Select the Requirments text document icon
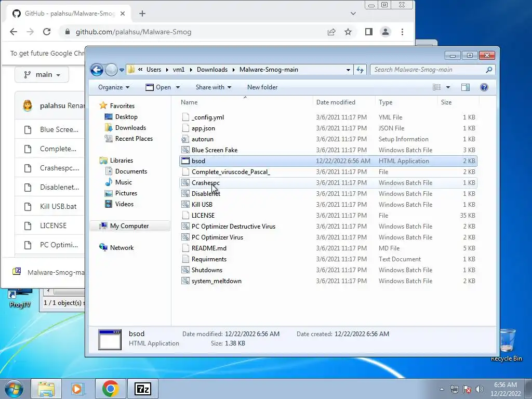This screenshot has width=532, height=399. (185, 259)
